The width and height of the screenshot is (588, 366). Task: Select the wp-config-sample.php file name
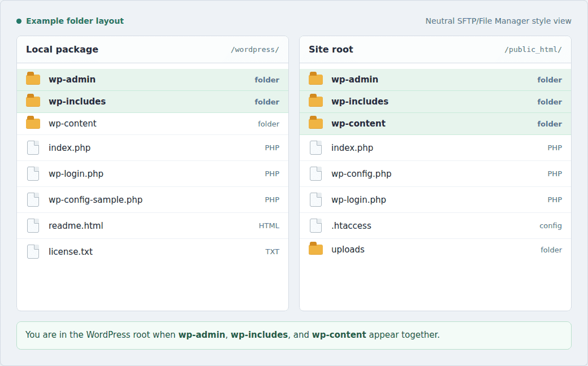point(96,200)
